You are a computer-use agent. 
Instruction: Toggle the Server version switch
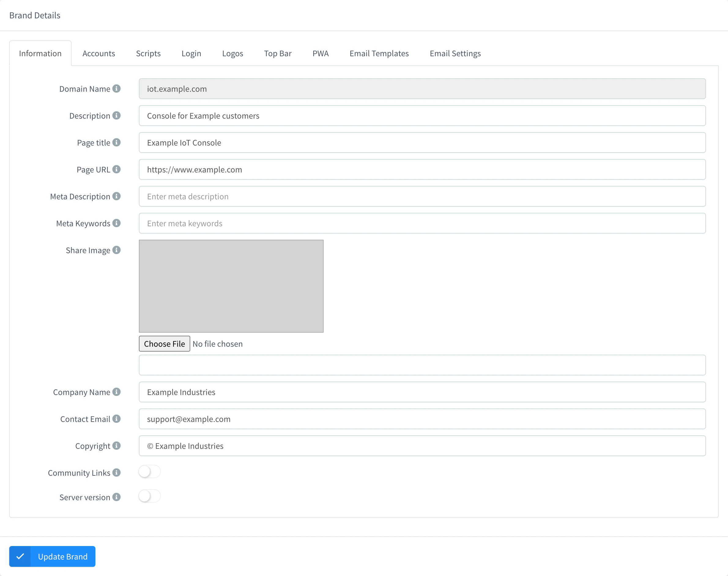pyautogui.click(x=150, y=496)
